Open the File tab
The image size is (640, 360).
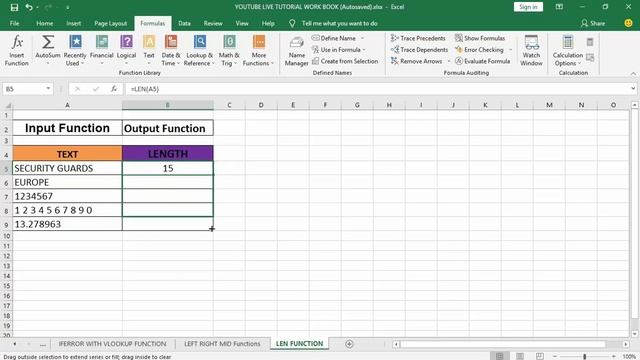click(x=14, y=23)
